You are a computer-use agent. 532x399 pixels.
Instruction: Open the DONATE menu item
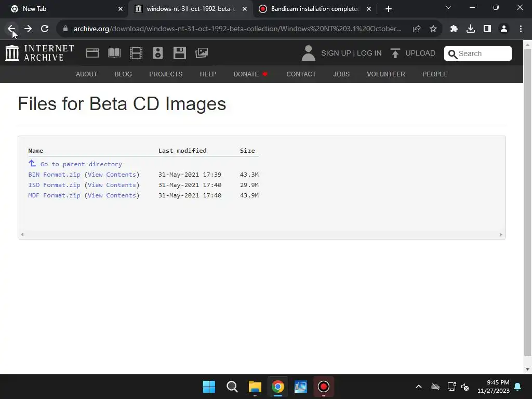pos(250,74)
